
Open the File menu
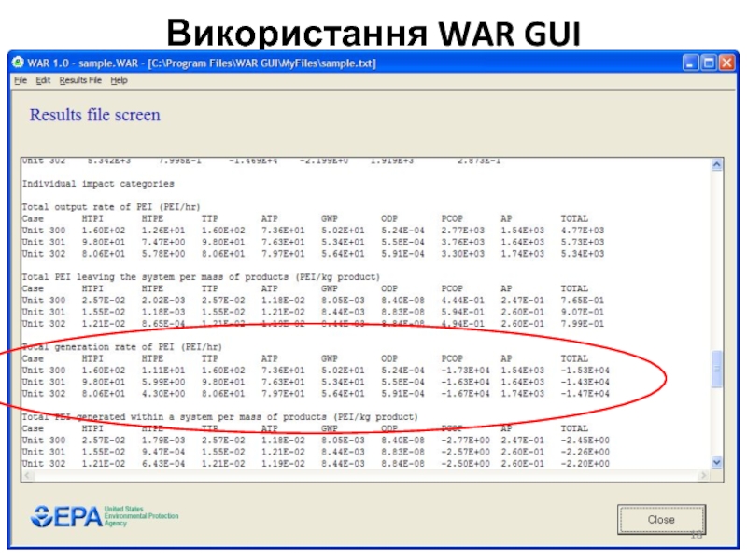pos(21,80)
